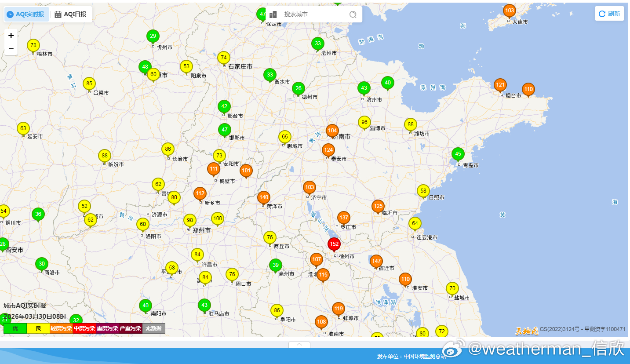The width and height of the screenshot is (630, 364).
Task: Click the AQI 96 marker at 淄博市
Action: point(364,122)
